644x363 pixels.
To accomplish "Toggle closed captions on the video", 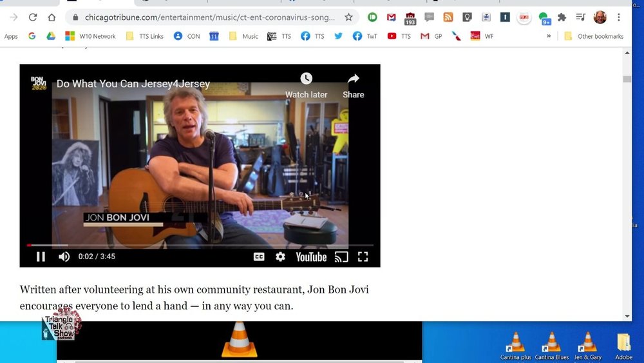I will pos(259,257).
